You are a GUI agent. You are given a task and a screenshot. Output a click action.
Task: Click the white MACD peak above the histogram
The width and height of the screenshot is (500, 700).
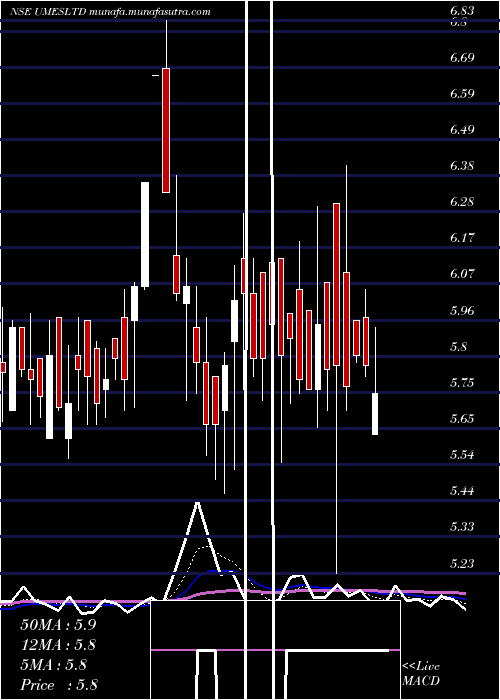tap(197, 504)
